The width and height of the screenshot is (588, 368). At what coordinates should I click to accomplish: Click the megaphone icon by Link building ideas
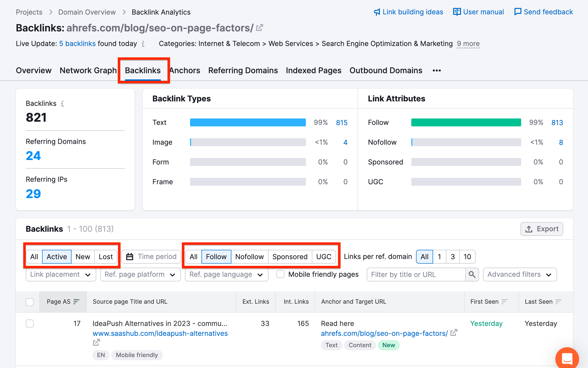pyautogui.click(x=377, y=12)
